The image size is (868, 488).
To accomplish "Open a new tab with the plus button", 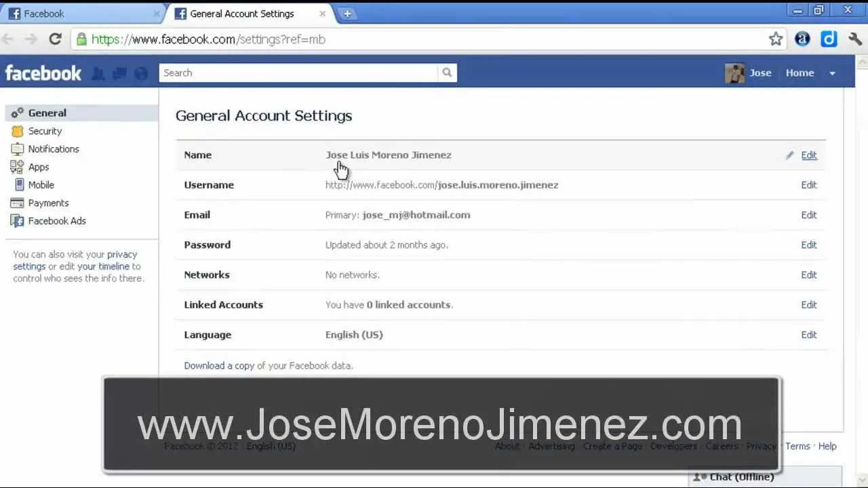I will pos(347,14).
